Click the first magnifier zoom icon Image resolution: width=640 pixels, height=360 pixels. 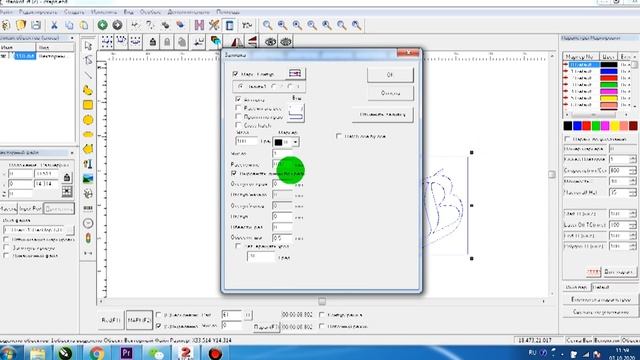(x=267, y=25)
